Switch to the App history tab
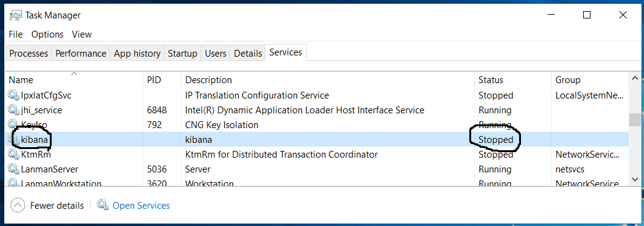 coord(137,54)
